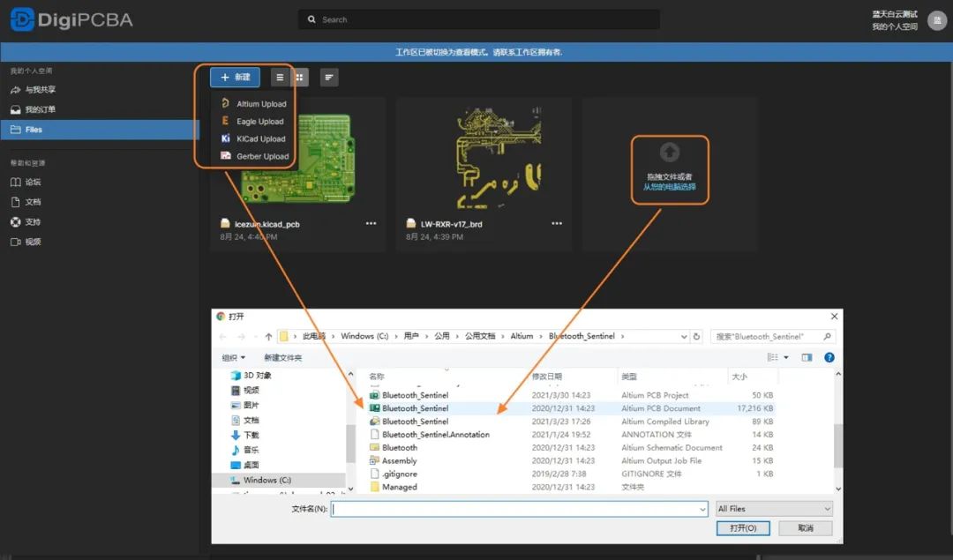Screen dimensions: 953x560
Task: Open 文档 in the sidebar
Action: [x=26, y=202]
